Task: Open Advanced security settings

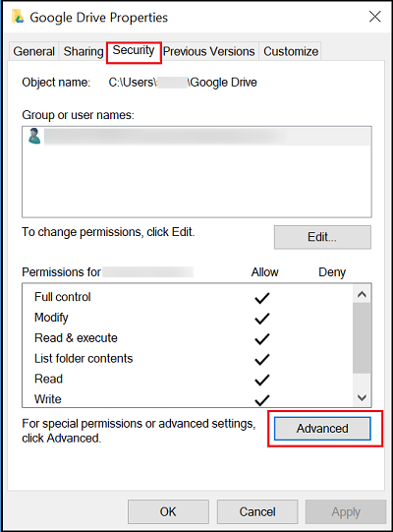Action: tap(322, 429)
